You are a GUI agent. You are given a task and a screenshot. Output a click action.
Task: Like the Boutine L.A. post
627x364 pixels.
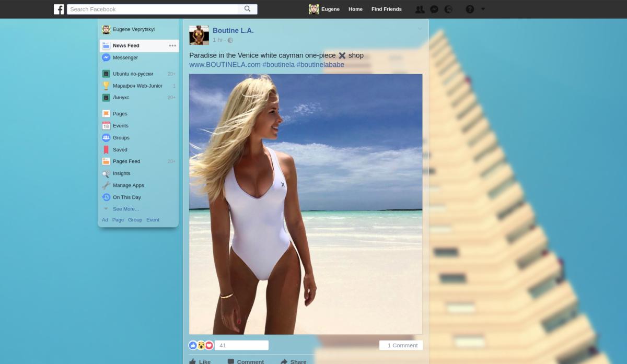click(200, 361)
